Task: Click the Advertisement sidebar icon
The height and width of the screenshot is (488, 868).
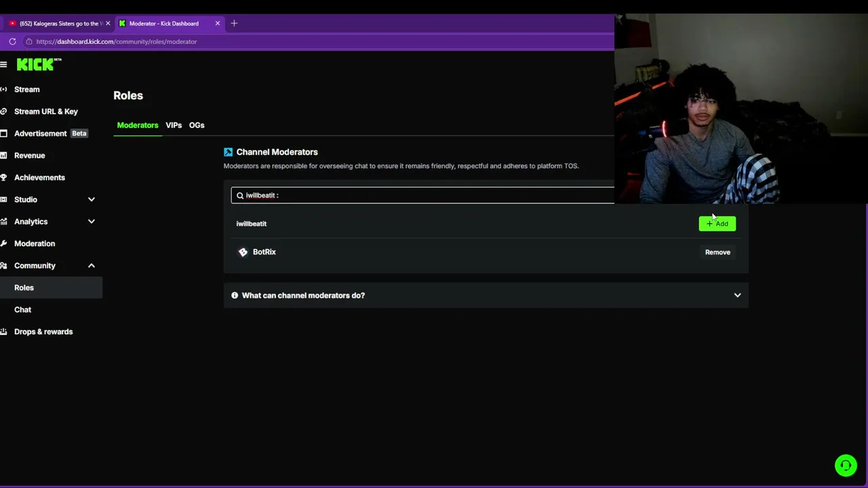Action: pos(3,134)
